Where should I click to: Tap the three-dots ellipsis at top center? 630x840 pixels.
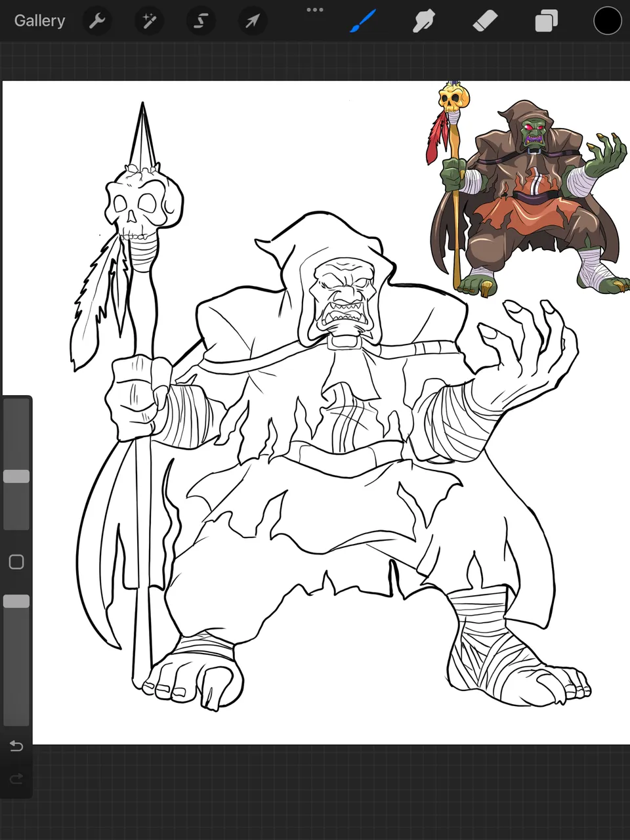[x=315, y=10]
